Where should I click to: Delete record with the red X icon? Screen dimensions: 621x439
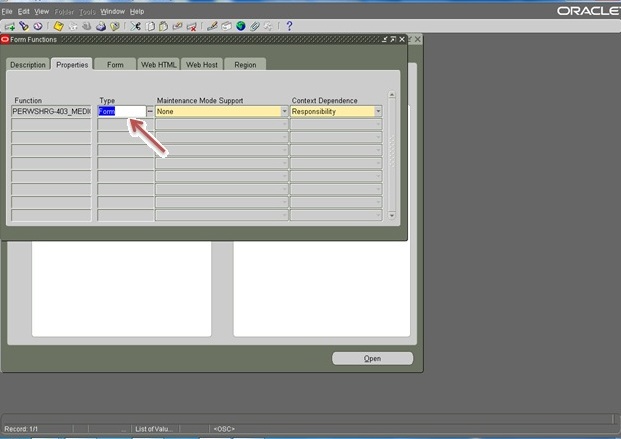[191, 27]
